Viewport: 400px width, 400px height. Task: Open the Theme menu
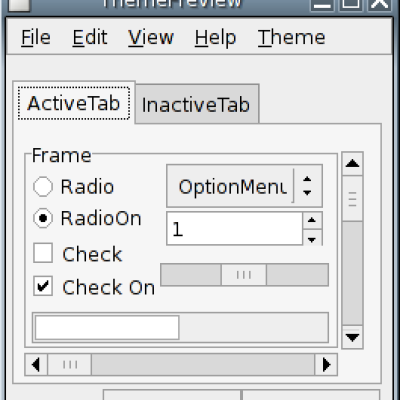pos(292,37)
